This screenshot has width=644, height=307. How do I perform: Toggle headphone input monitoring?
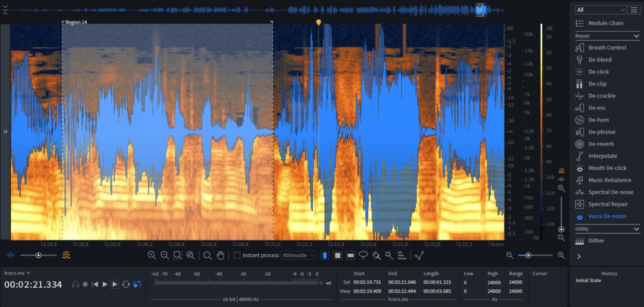tap(75, 284)
